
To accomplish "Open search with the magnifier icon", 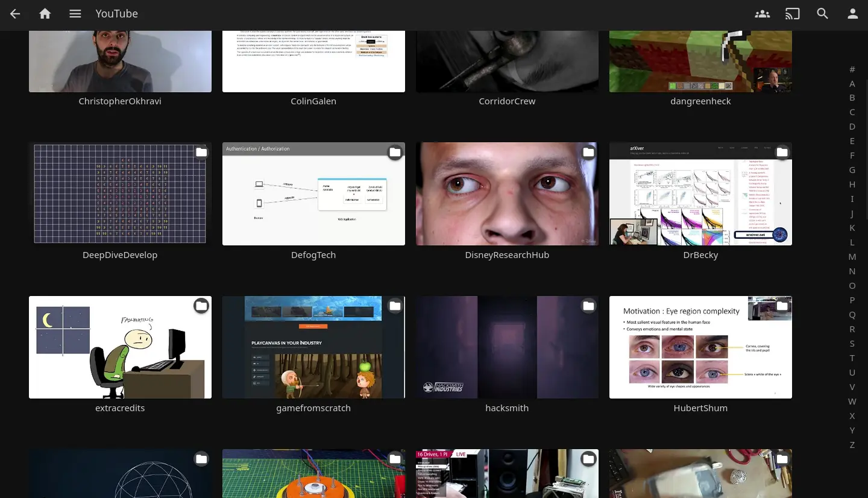I will point(823,13).
